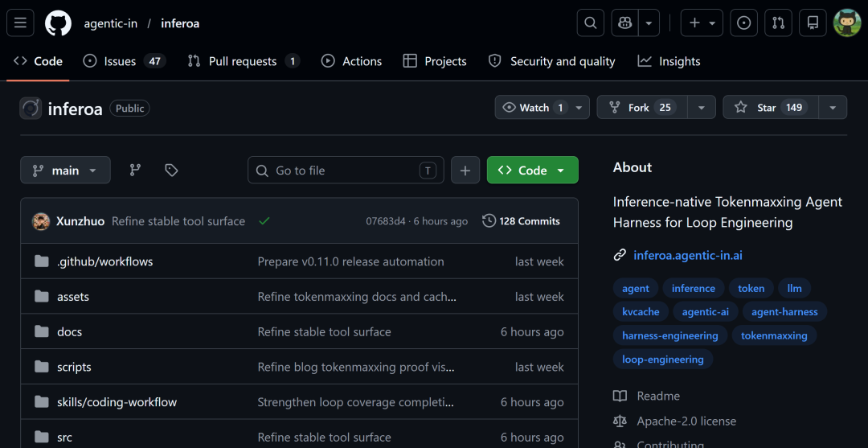Click Xunzhuo author avatar
The image size is (868, 448).
(x=41, y=221)
